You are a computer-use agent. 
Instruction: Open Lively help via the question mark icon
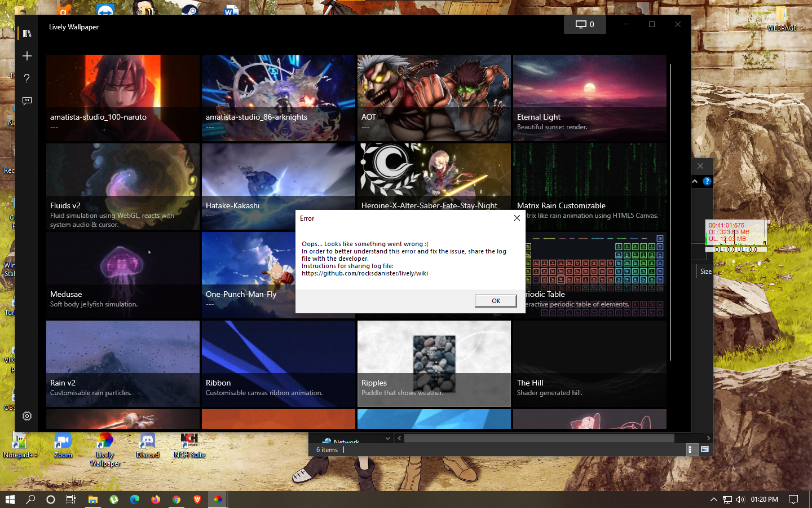(x=27, y=78)
